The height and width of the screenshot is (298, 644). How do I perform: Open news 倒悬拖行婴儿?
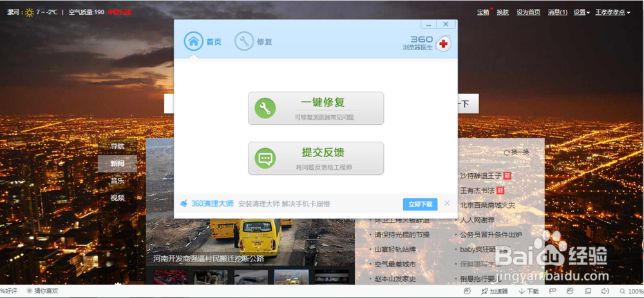(480, 279)
